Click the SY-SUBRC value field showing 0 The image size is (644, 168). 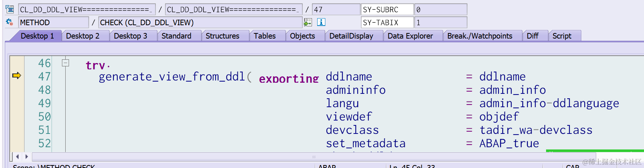pyautogui.click(x=441, y=10)
